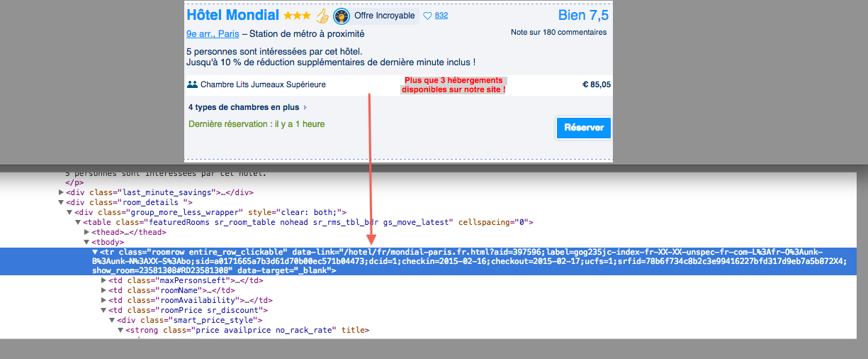
Task: Collapse the strong price availprice node
Action: click(x=120, y=330)
